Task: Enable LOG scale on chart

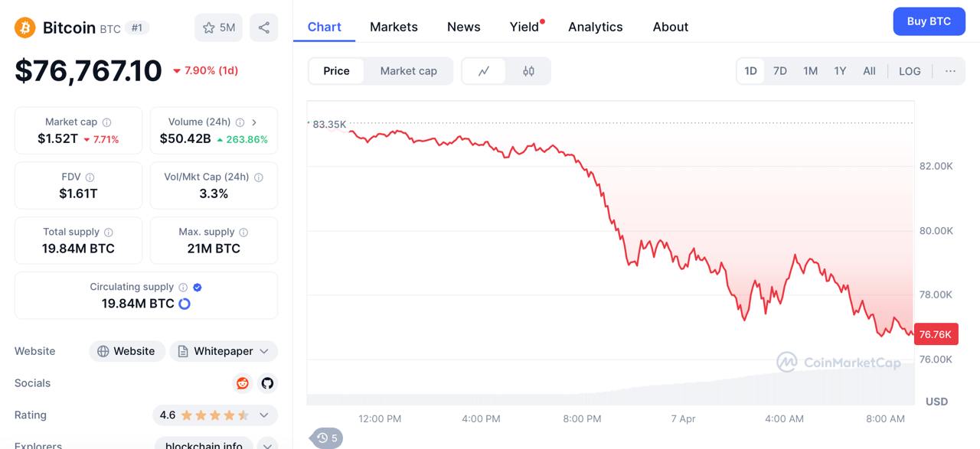Action: point(910,71)
